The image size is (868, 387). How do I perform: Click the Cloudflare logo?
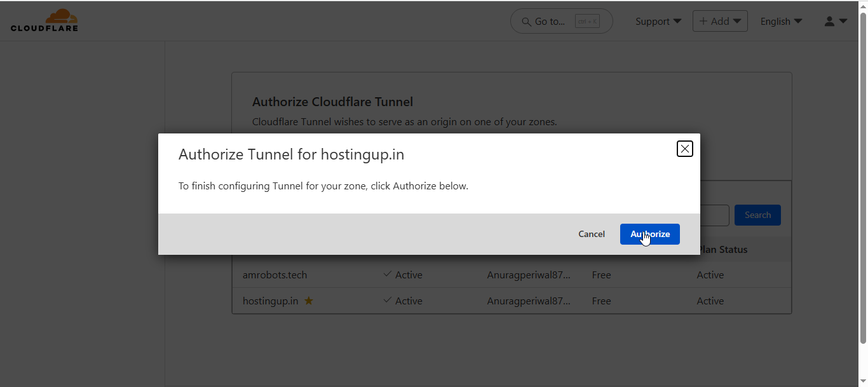(x=44, y=20)
